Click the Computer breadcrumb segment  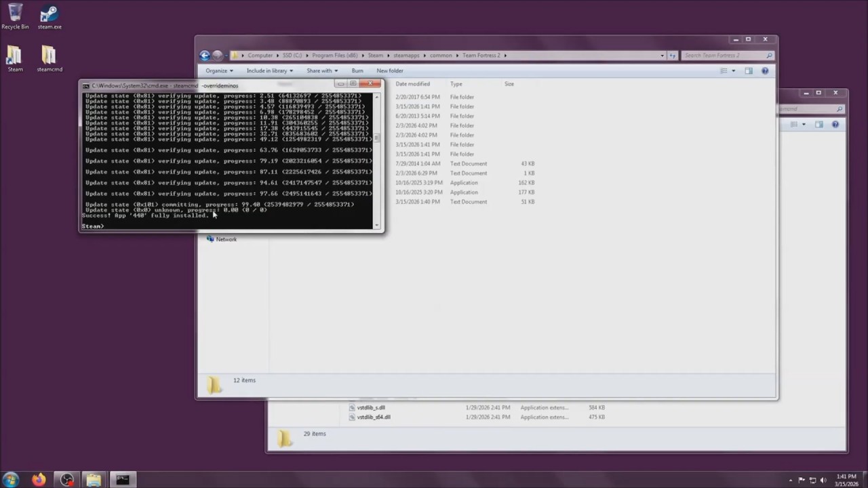pos(260,56)
